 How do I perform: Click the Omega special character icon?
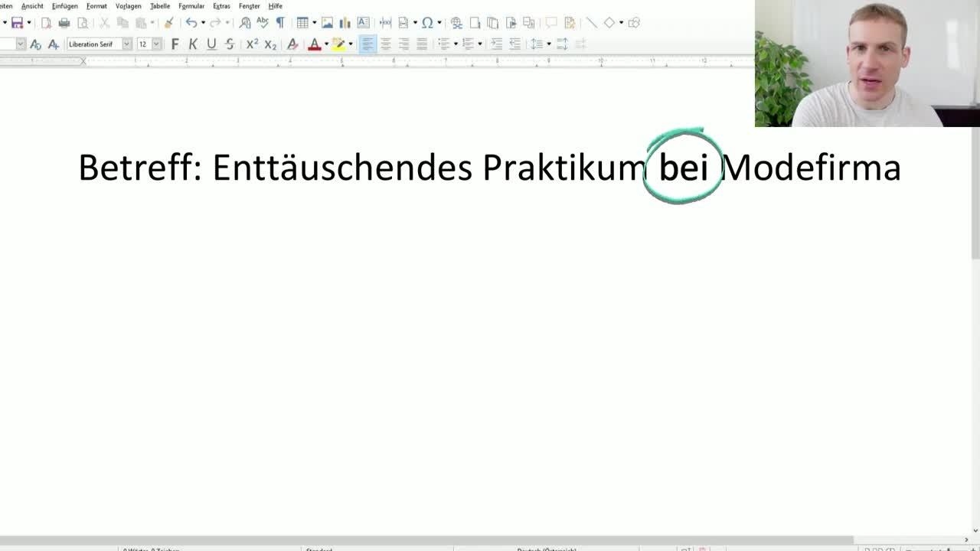point(427,23)
